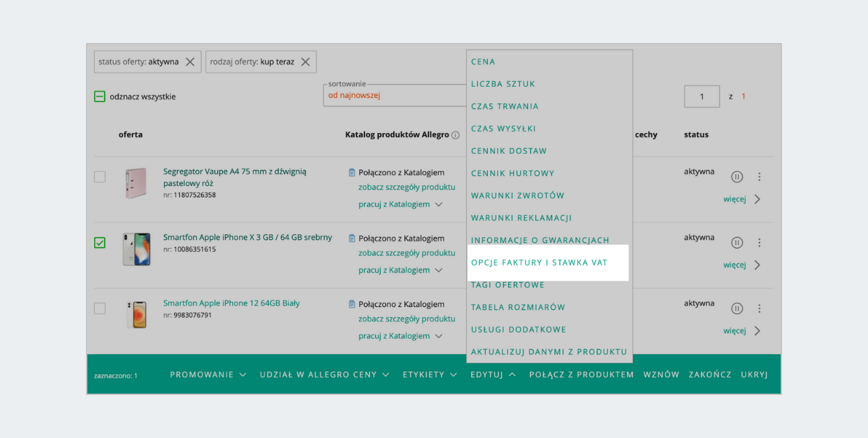The width and height of the screenshot is (868, 438).
Task: Open the PROMOWANIE dropdown in bottom bar
Action: (x=208, y=375)
